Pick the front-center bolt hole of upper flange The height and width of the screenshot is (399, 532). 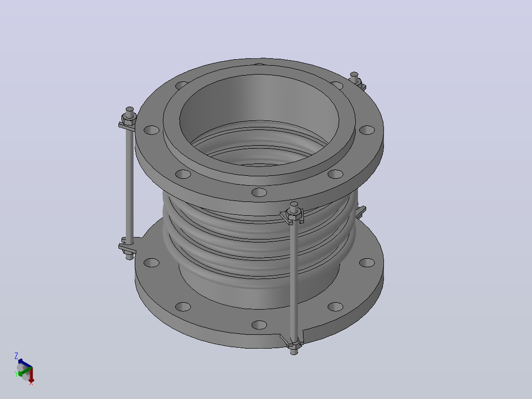[259, 193]
